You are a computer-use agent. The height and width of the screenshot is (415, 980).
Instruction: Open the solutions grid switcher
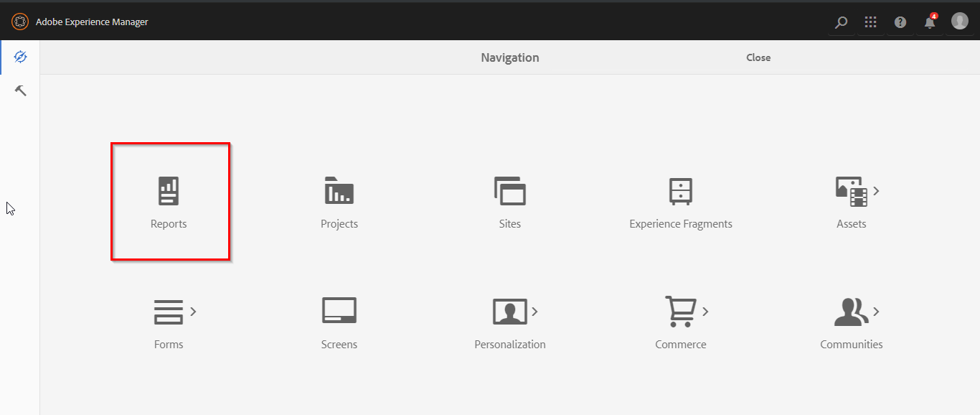[x=870, y=22]
